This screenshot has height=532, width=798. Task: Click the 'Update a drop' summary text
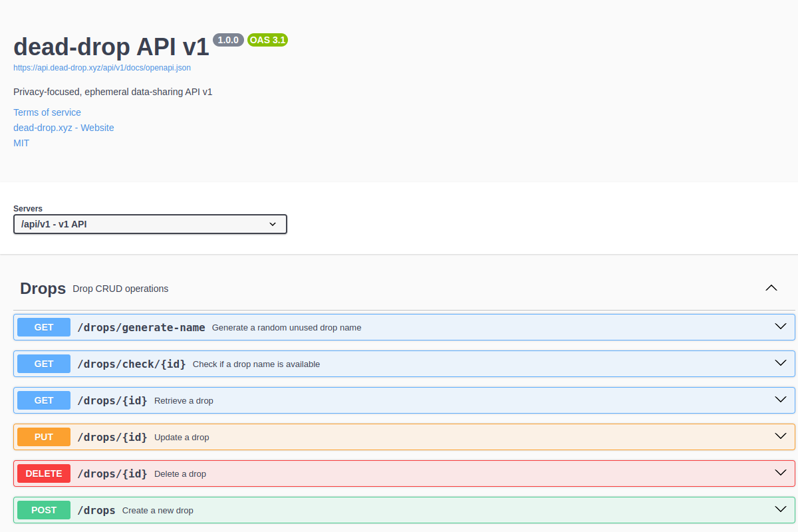(182, 438)
